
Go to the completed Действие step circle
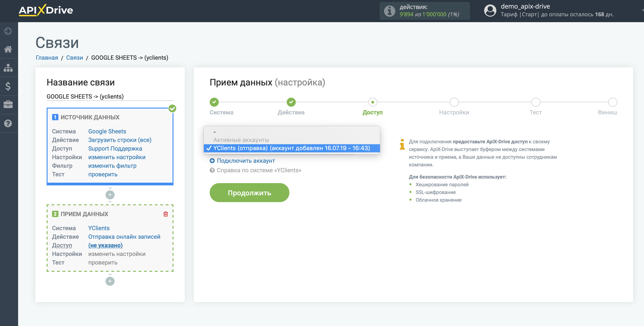point(291,102)
